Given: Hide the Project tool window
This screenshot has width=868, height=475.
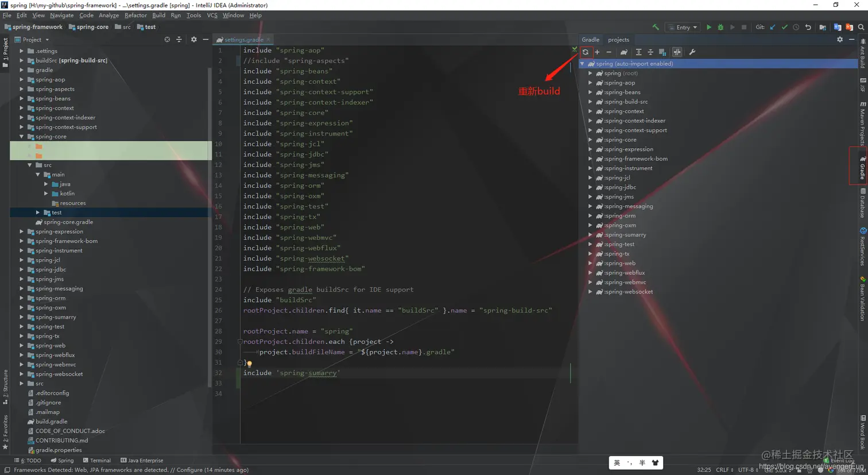Looking at the screenshot, I should 206,40.
